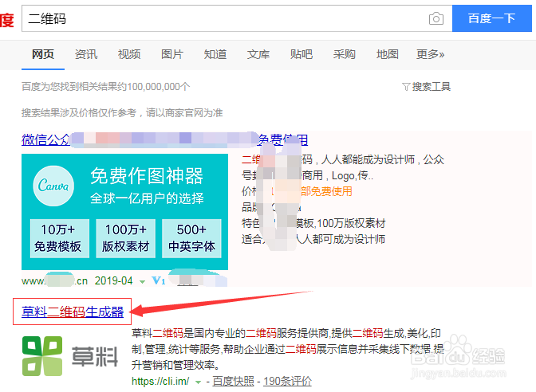Image resolution: width=536 pixels, height=392 pixels.
Task: Click the 特色 line mentioning 100万版权素材
Action: (313, 223)
